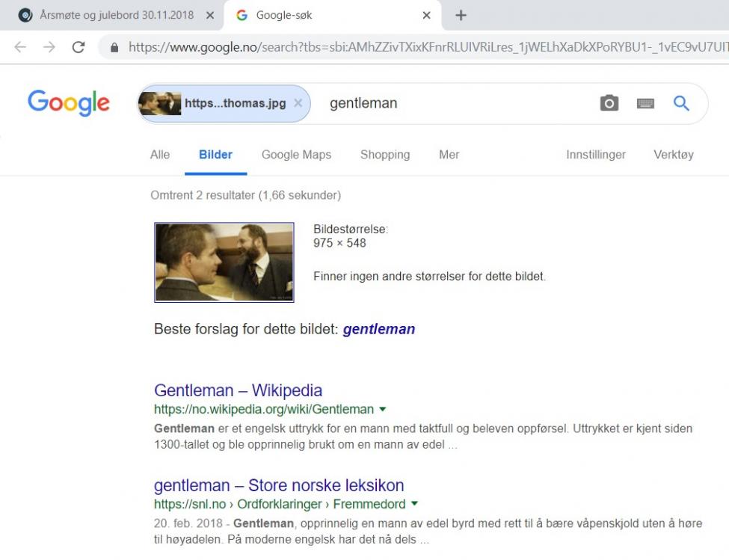Click Finner ingen andre størrelser text
729x560 pixels.
pyautogui.click(x=430, y=277)
